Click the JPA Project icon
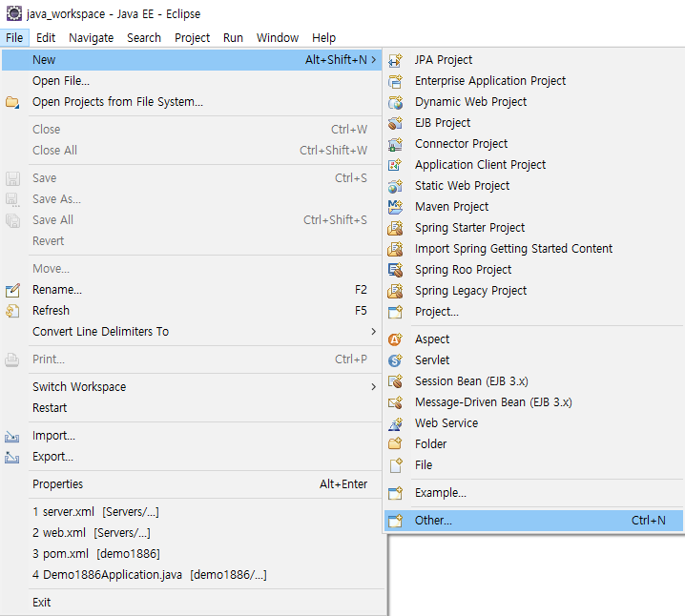The image size is (685, 616). 395,60
